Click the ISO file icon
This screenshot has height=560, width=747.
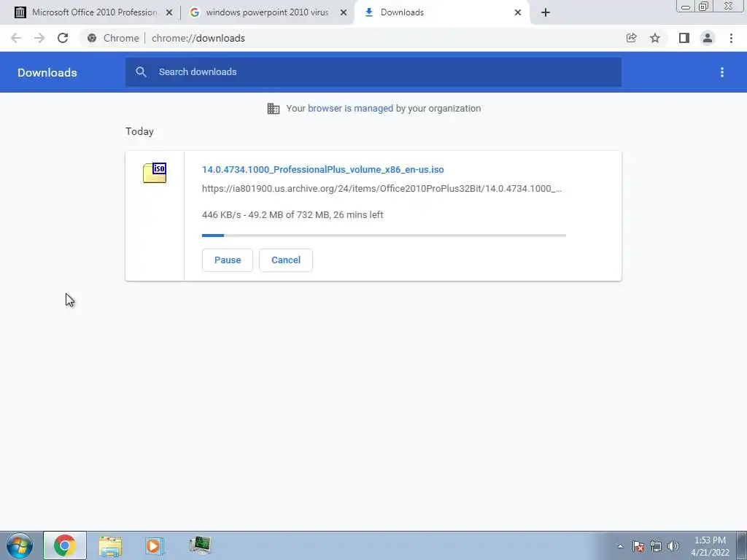(155, 173)
